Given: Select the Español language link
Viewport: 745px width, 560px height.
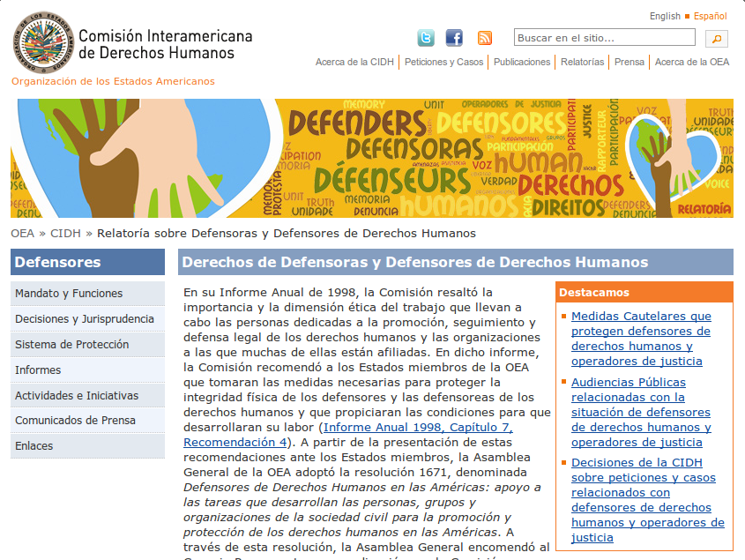Looking at the screenshot, I should [x=711, y=16].
